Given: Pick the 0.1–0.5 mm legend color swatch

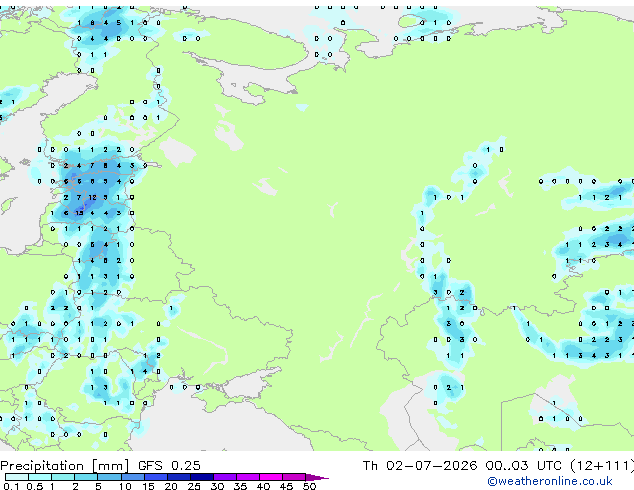Looking at the screenshot, I should coord(17,477).
